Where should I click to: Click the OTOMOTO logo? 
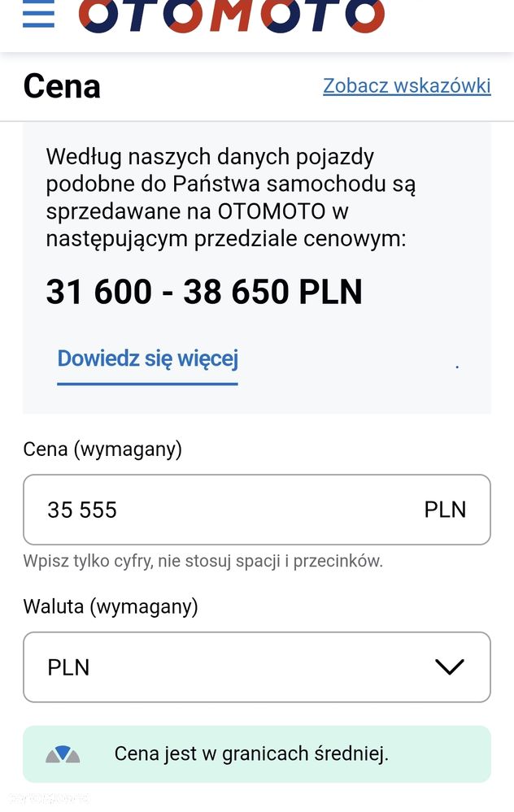tap(232, 15)
